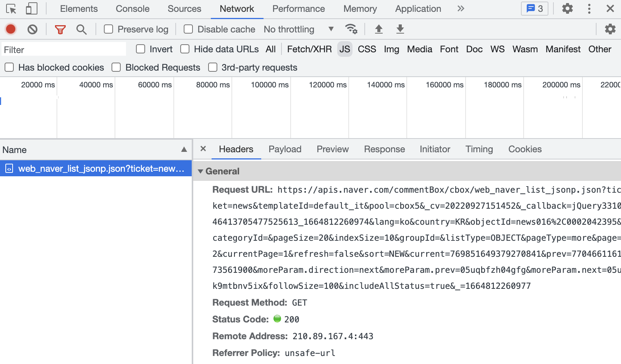This screenshot has width=621, height=364.
Task: Open the 3 issues message badge
Action: [x=534, y=8]
